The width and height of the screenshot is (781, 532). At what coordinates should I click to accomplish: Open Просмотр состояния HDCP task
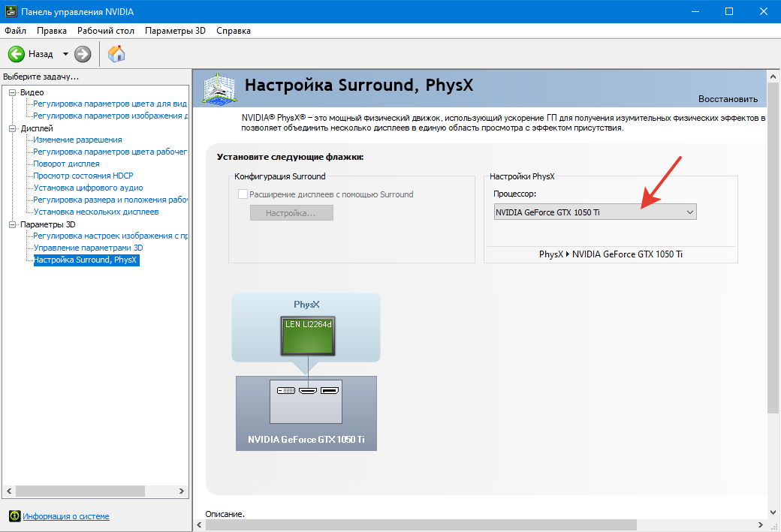pyautogui.click(x=83, y=176)
